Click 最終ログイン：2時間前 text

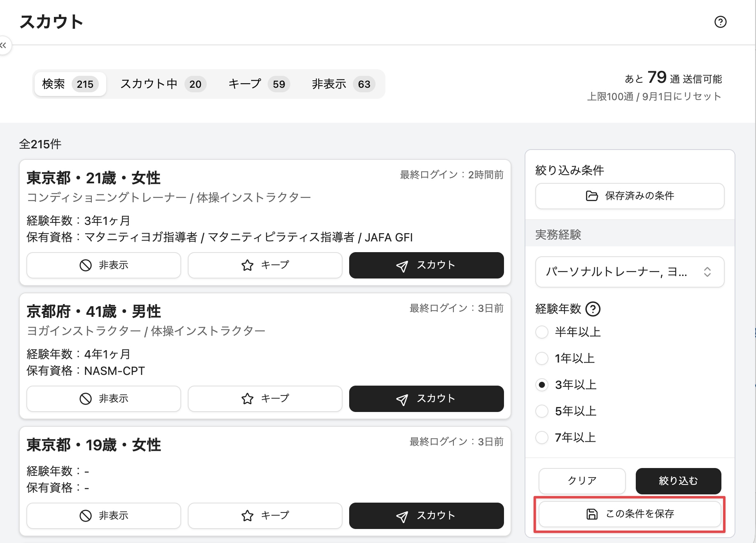point(452,175)
